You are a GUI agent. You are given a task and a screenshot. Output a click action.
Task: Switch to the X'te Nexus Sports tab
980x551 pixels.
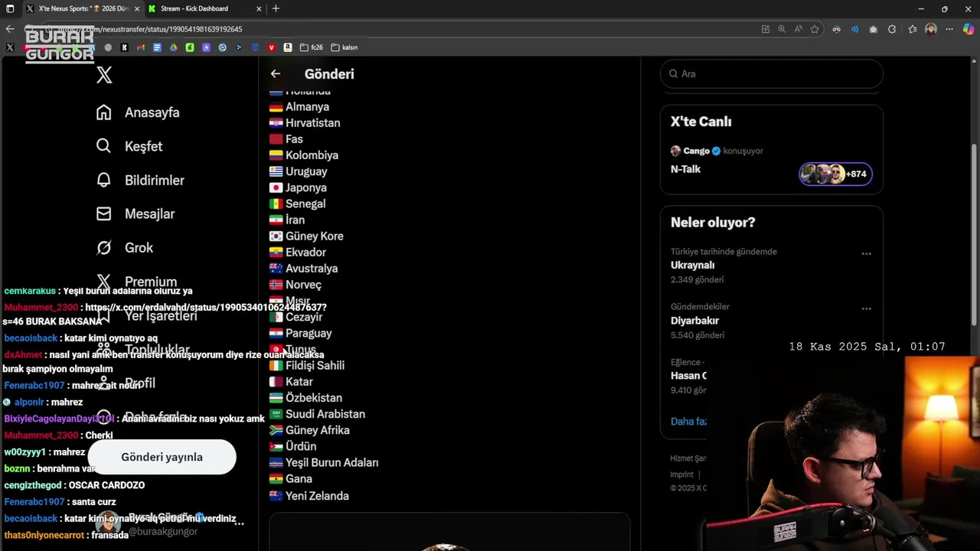tap(82, 8)
